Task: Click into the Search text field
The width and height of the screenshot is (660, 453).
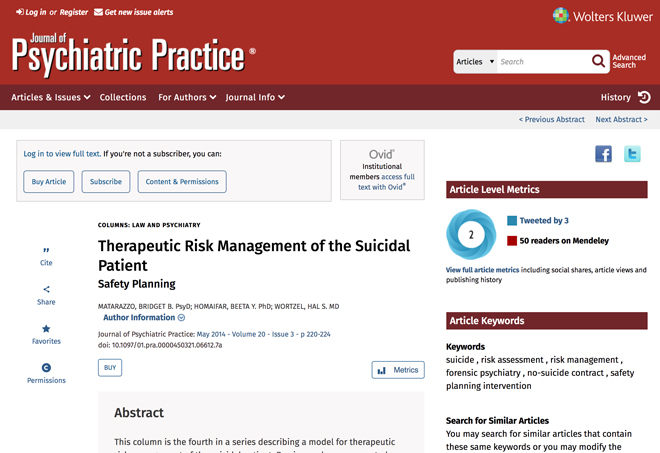Action: [x=543, y=61]
